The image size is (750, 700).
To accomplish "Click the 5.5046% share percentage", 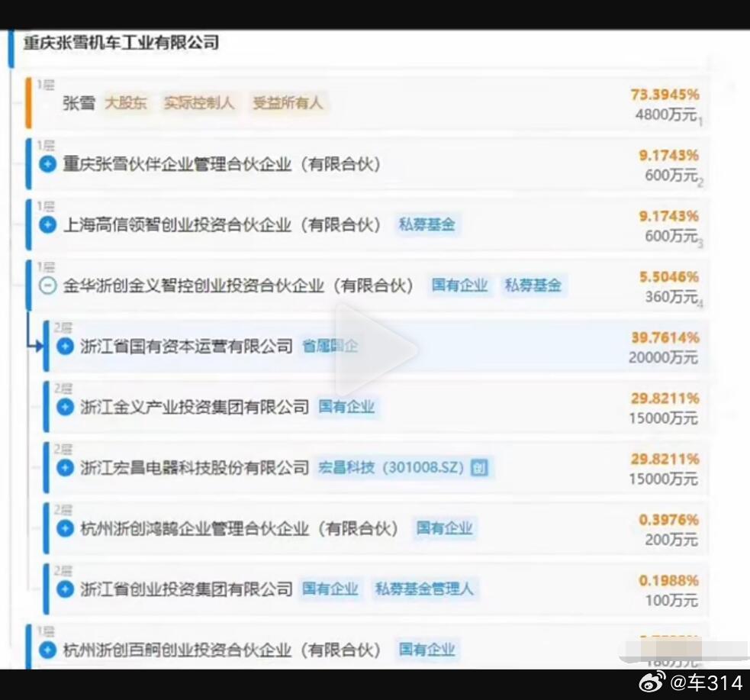I will 669,277.
